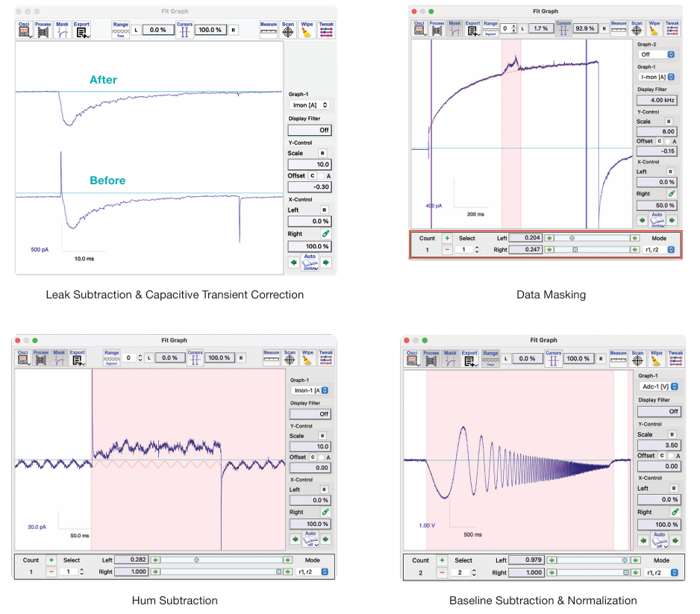Viewport: 700px width, 614px height.
Task: Click Cursors icon in Data Masking window
Action: pyautogui.click(x=563, y=28)
